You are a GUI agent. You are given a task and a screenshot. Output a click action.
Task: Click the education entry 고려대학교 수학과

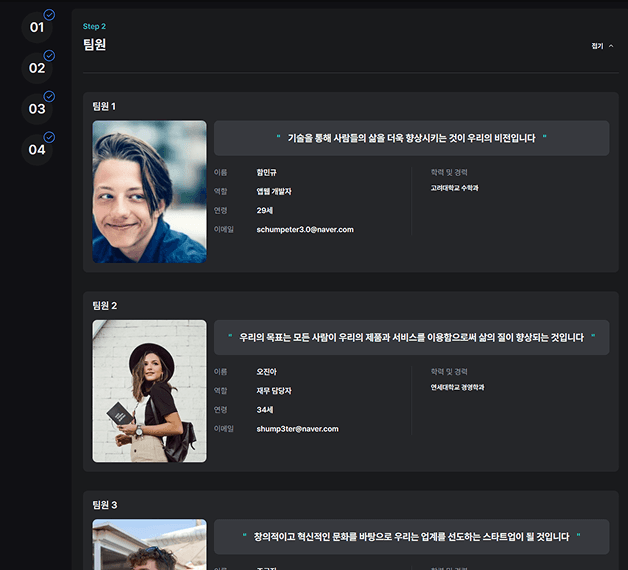click(455, 188)
